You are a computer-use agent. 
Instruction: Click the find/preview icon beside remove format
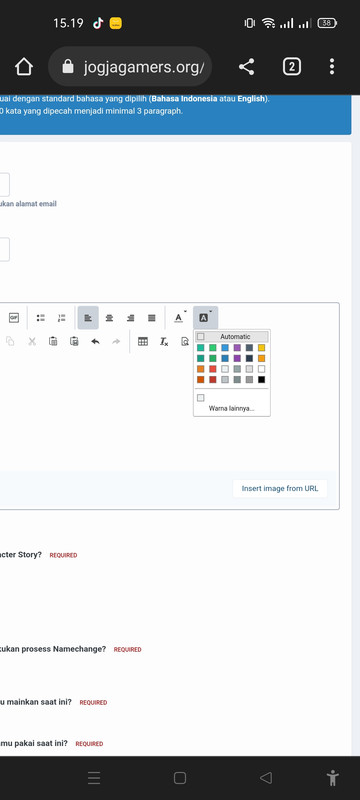(x=185, y=341)
